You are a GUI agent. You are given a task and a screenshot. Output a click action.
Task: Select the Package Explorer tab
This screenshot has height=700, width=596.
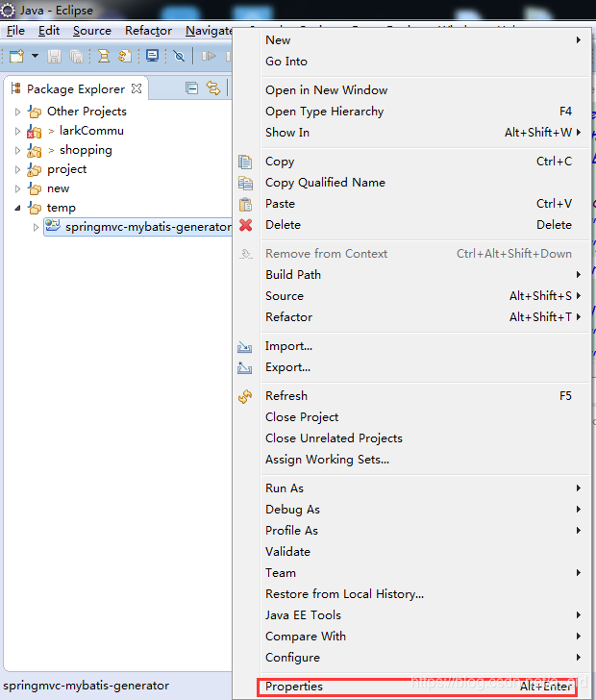76,88
